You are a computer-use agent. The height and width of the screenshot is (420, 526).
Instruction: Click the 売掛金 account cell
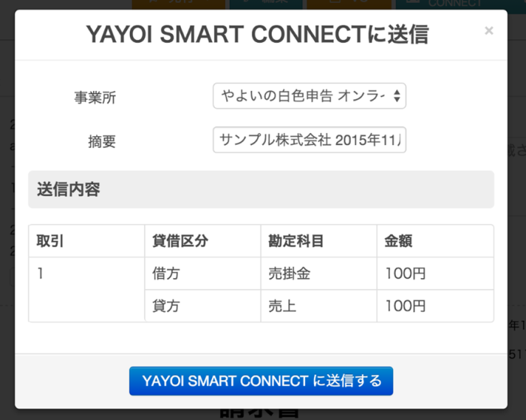click(x=289, y=273)
